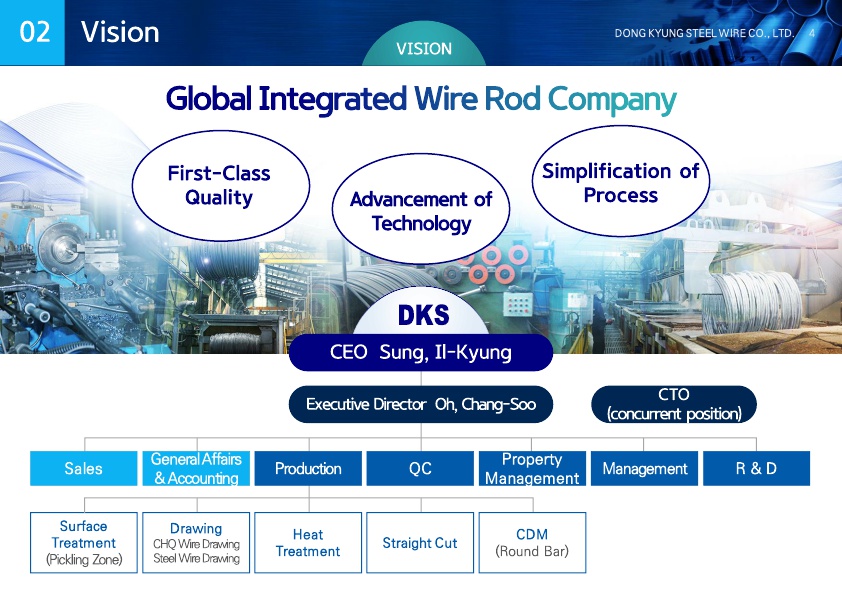Click the CDM (Round Bar) box
This screenshot has width=842, height=595.
[532, 543]
